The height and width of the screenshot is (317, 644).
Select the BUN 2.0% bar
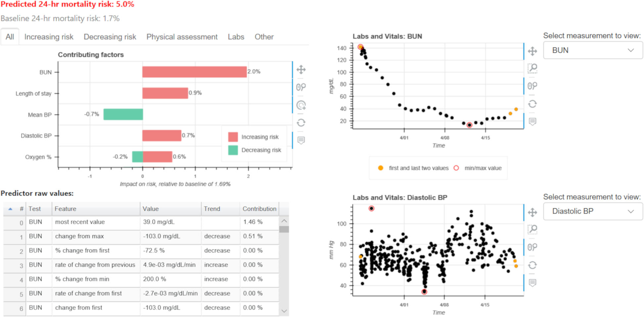pos(195,72)
